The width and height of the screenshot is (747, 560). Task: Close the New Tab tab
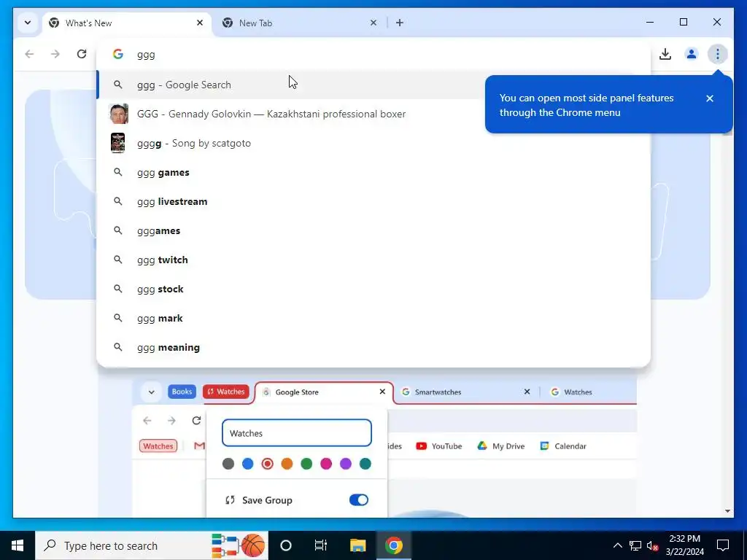373,23
